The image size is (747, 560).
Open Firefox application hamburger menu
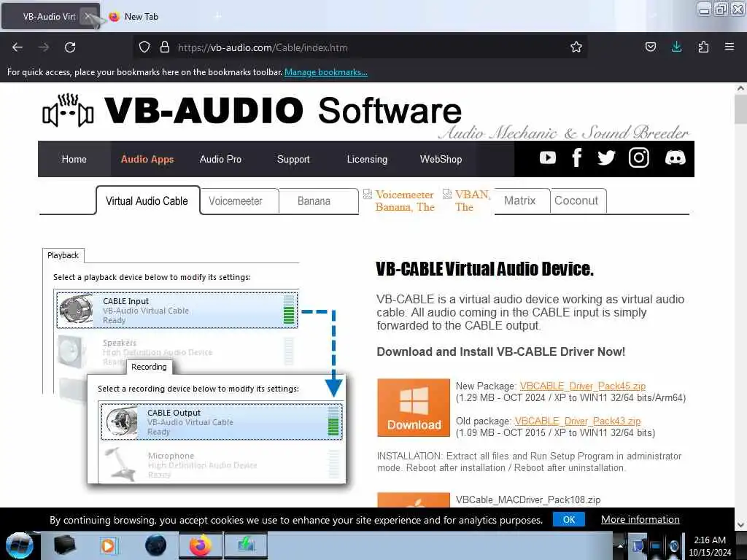(x=729, y=47)
